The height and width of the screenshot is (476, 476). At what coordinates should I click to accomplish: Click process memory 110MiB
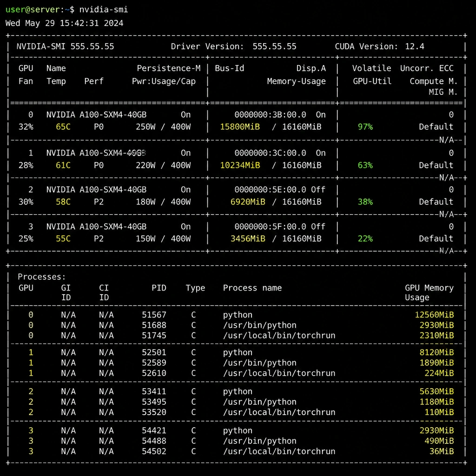[439, 412]
